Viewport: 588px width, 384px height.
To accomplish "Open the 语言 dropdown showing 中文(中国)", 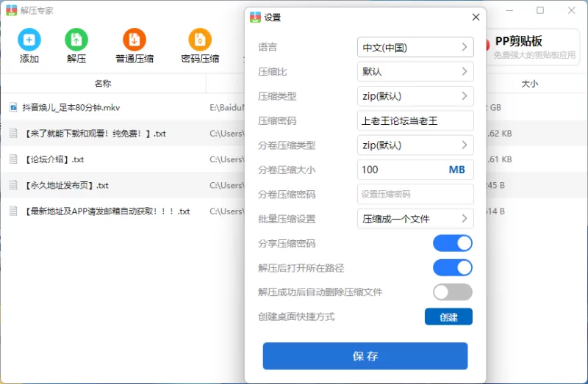I will (x=415, y=47).
